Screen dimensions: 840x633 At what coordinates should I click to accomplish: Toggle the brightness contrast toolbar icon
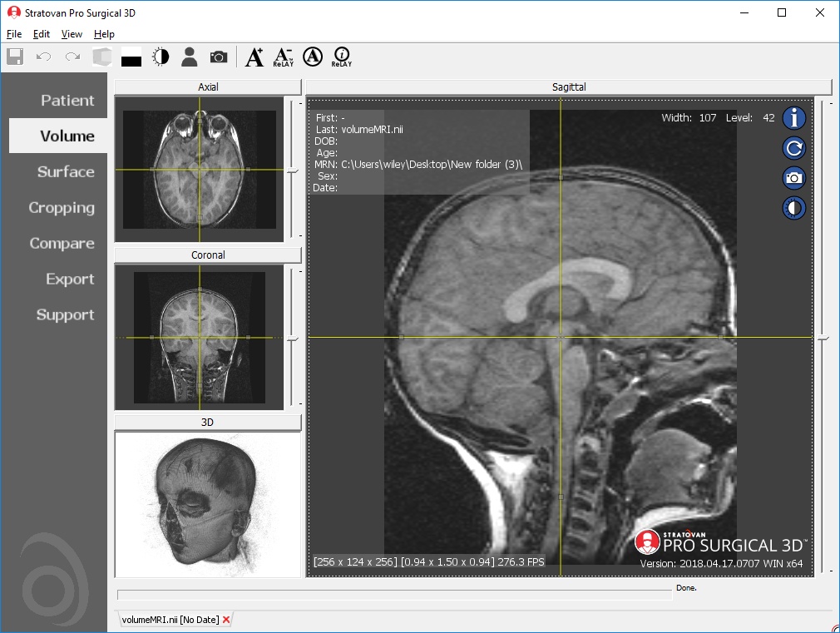[x=160, y=57]
